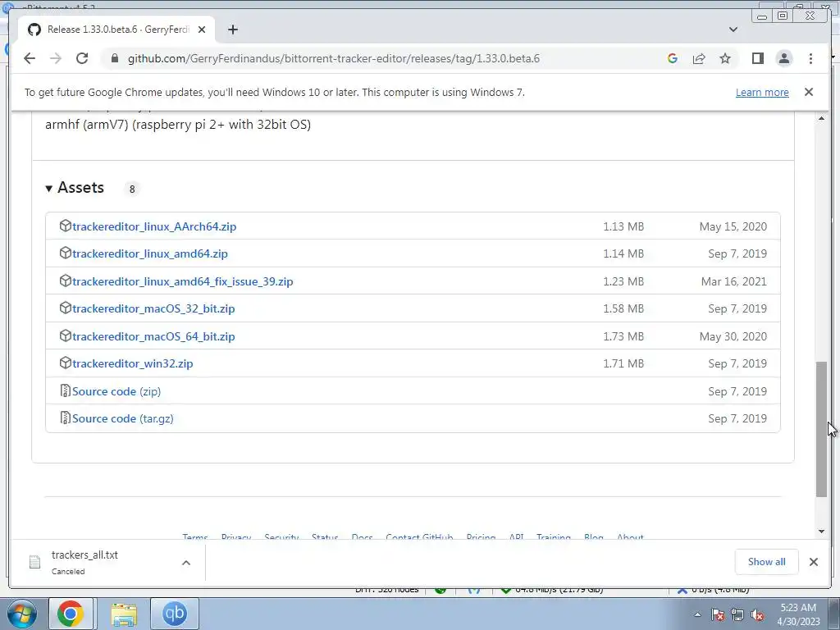
Task: Click the May 15, 2020 date
Action: (x=733, y=226)
